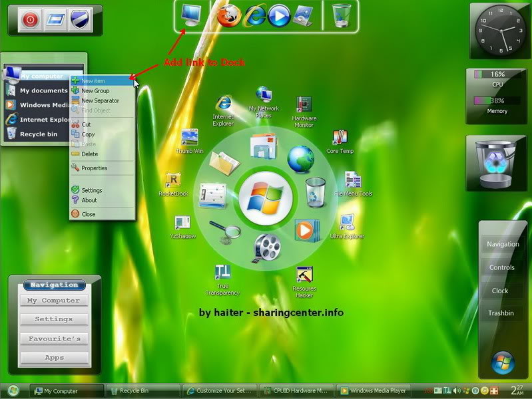This screenshot has height=399, width=532.
Task: Choose About in the context menu
Action: pos(102,200)
